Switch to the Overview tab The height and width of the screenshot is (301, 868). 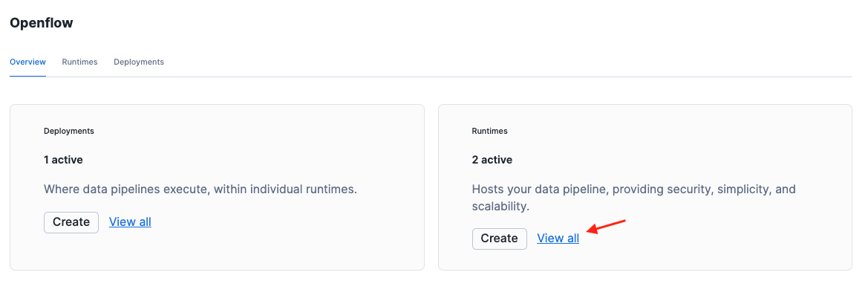27,62
